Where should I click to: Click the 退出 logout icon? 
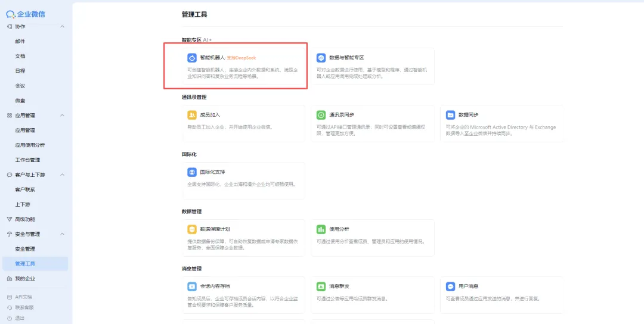(x=10, y=318)
